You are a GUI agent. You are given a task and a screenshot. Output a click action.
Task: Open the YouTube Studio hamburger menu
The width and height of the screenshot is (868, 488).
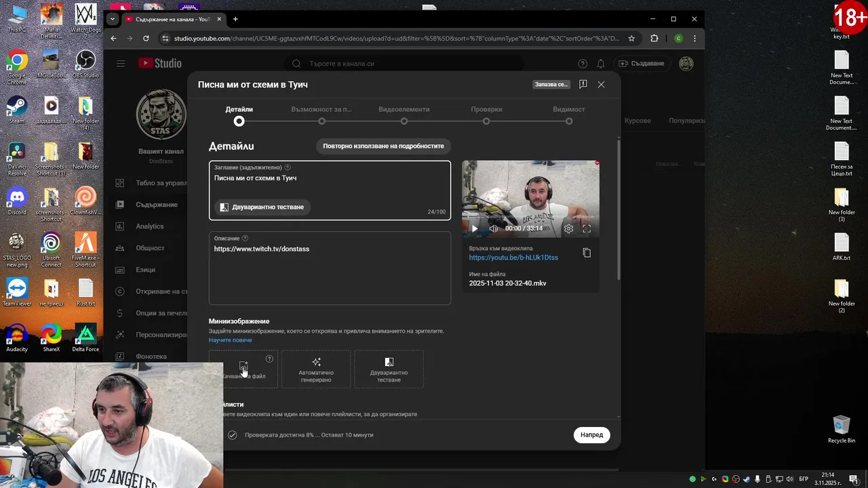(x=120, y=63)
